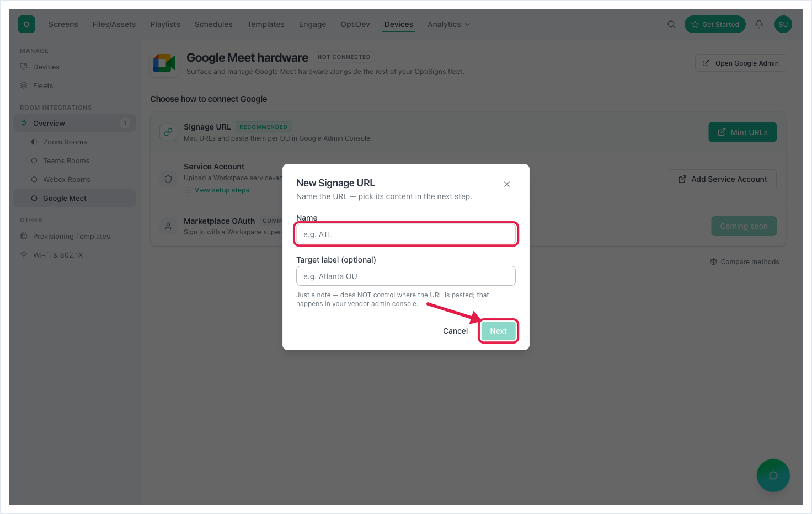Cancel the New Signage URL dialog

[x=455, y=331]
